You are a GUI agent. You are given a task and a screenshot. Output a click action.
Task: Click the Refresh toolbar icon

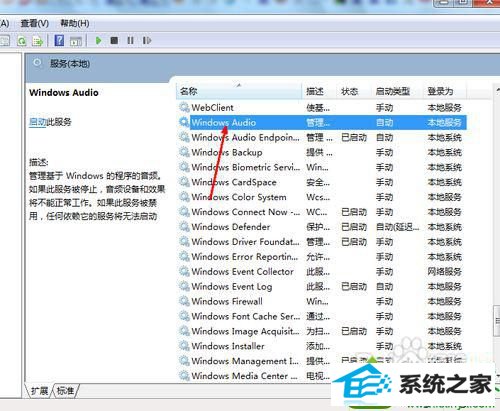tap(22, 41)
